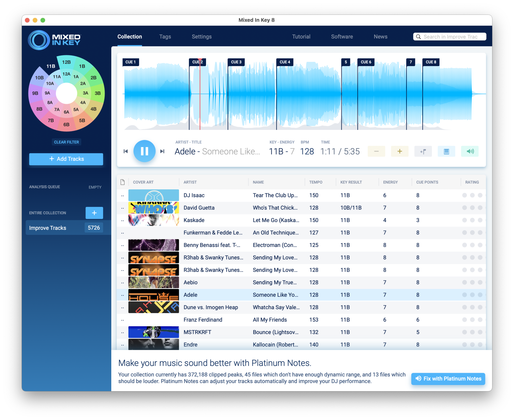Toggle the piano keyboard view
The width and height of the screenshot is (514, 420).
tap(446, 151)
